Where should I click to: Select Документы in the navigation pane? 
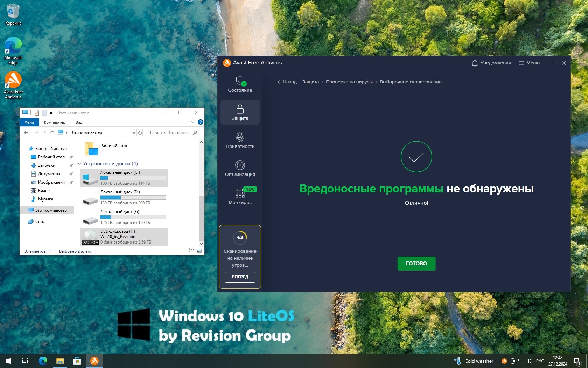tap(49, 174)
